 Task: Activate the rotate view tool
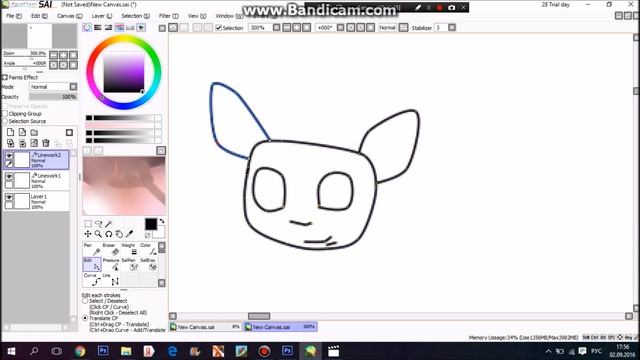pyautogui.click(x=109, y=234)
